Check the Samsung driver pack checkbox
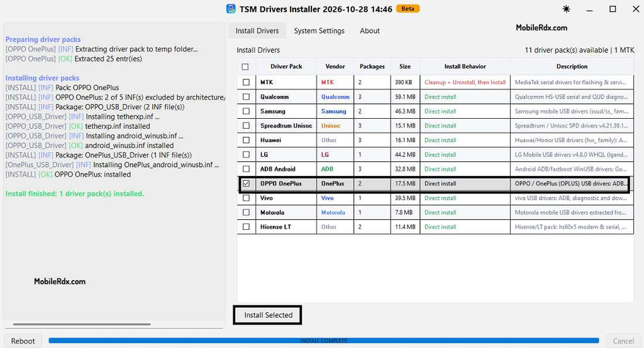This screenshot has width=644, height=348. coord(246,111)
